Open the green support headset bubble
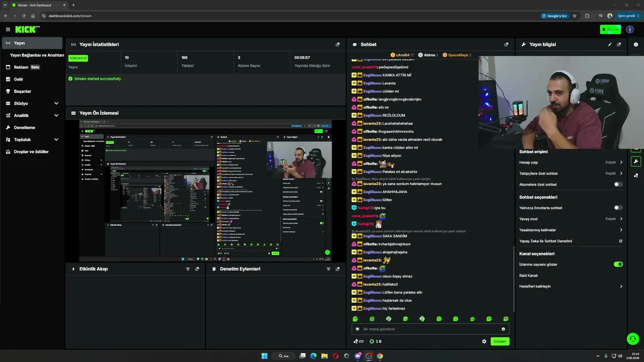644x362 pixels. [633, 338]
